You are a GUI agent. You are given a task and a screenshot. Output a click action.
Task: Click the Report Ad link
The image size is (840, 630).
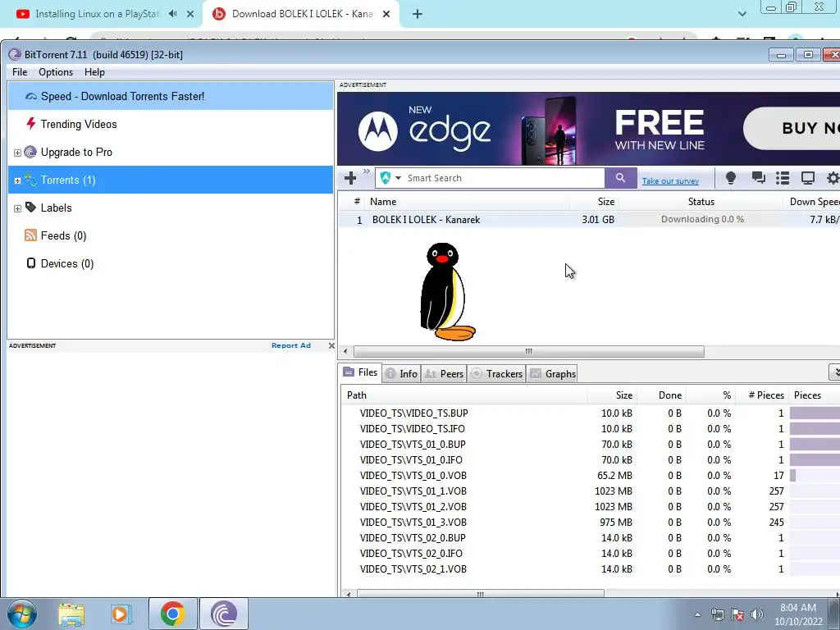291,345
